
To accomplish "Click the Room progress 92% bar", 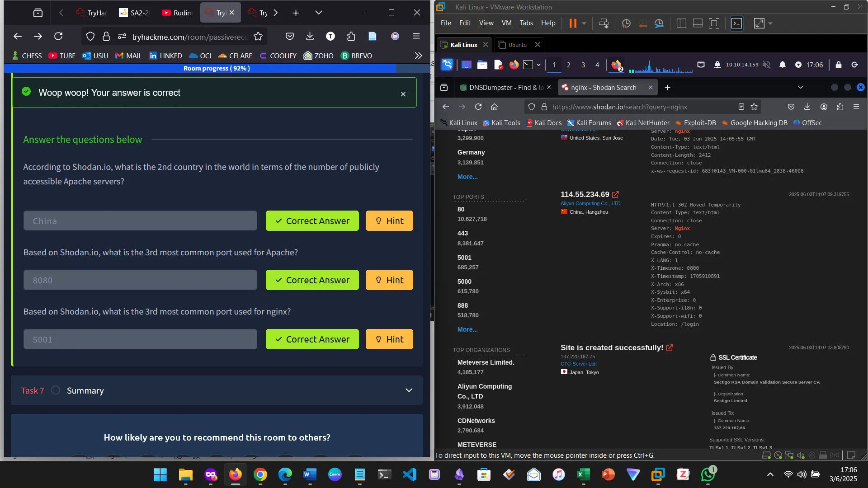I will click(217, 68).
